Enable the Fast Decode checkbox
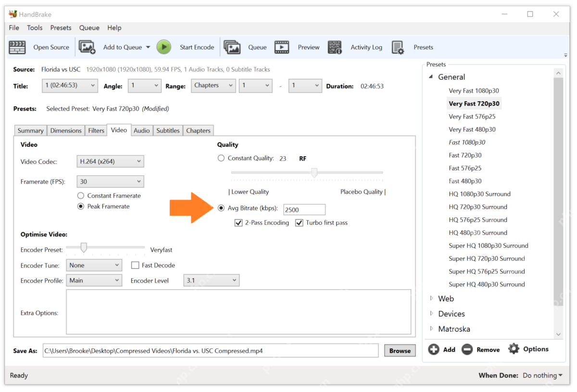577x392 pixels. tap(135, 265)
